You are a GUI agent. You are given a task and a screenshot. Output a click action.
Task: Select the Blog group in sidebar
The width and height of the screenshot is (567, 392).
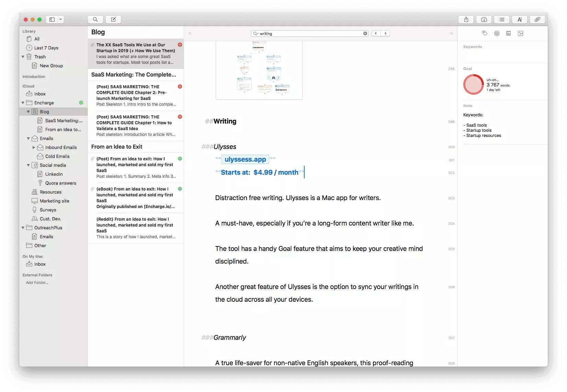(53, 112)
